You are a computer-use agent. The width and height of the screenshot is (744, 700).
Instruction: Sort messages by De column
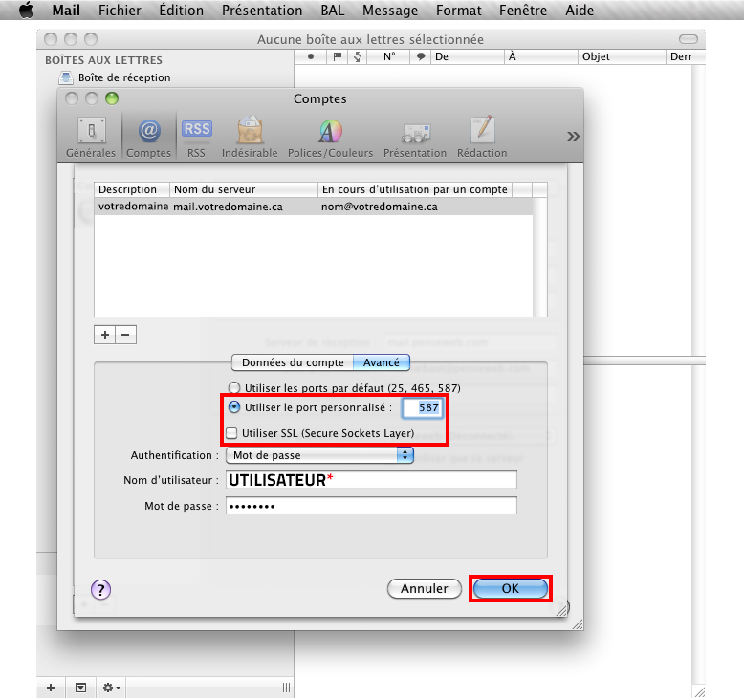(467, 56)
